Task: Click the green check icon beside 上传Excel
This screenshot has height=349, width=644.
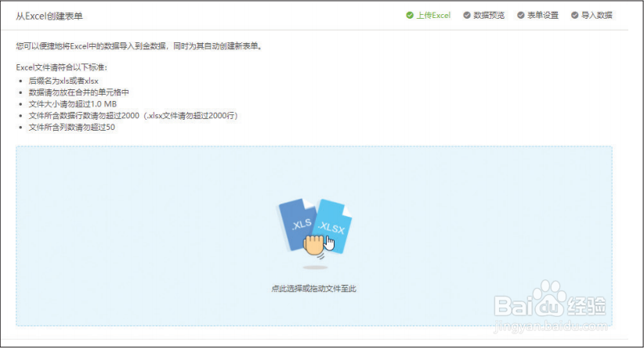Action: click(410, 16)
